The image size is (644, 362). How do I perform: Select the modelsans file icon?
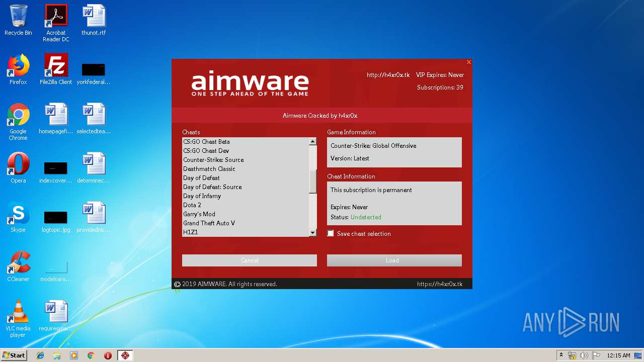(x=56, y=270)
